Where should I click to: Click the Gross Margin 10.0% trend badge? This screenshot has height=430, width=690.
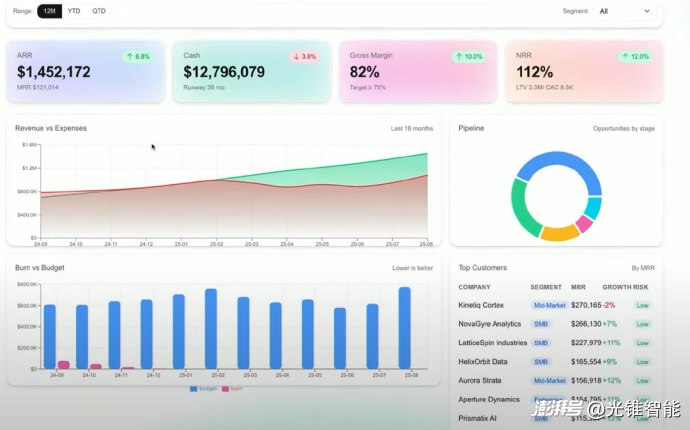point(469,57)
